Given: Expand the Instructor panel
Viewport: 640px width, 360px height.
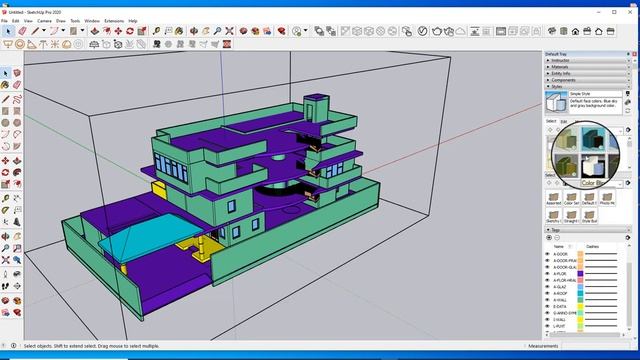Looking at the screenshot, I should [588, 60].
